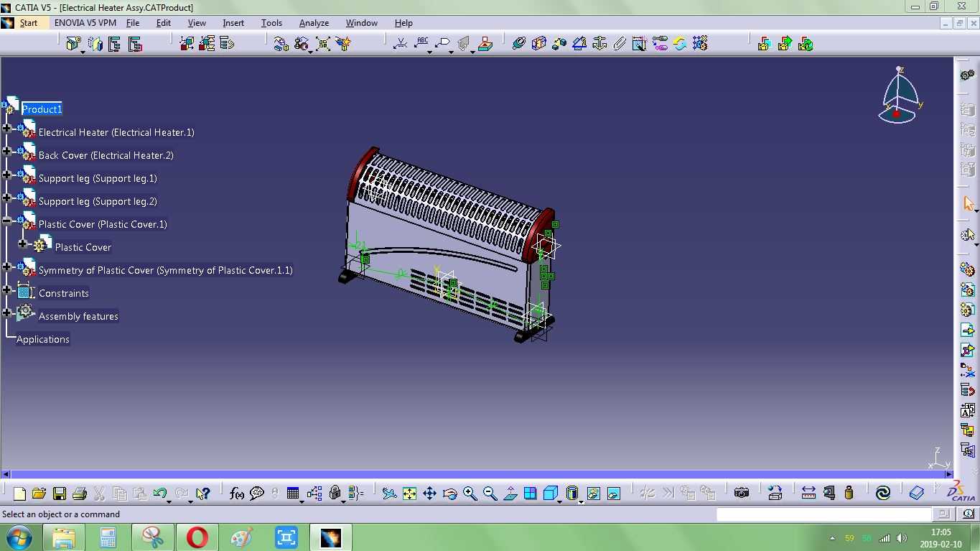Screen dimensions: 980x551
Task: Click the anchor icon in top toolbar
Action: [599, 44]
